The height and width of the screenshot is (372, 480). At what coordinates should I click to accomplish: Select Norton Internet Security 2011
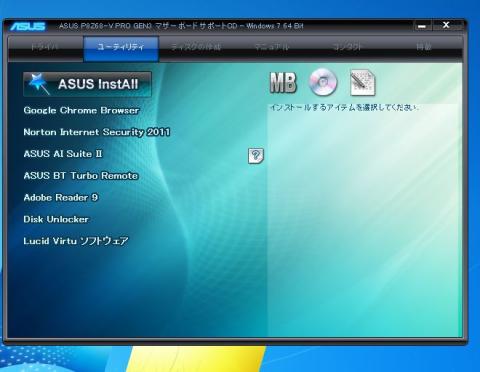97,132
